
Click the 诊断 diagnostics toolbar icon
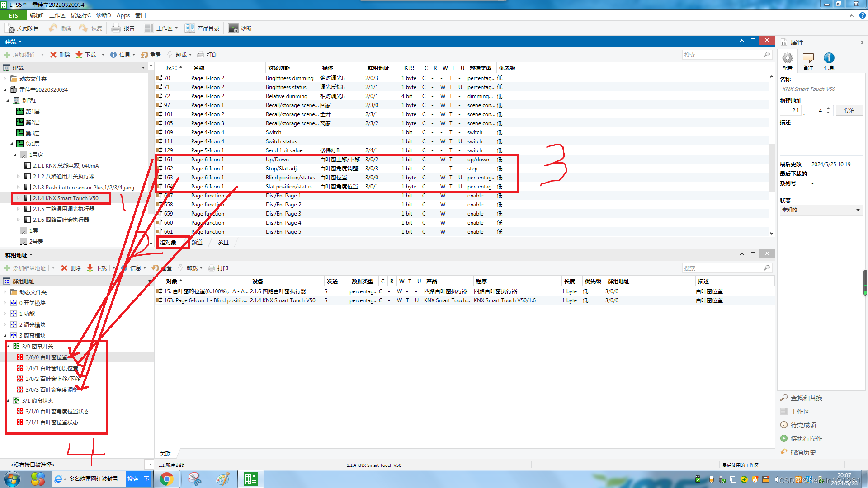[233, 28]
